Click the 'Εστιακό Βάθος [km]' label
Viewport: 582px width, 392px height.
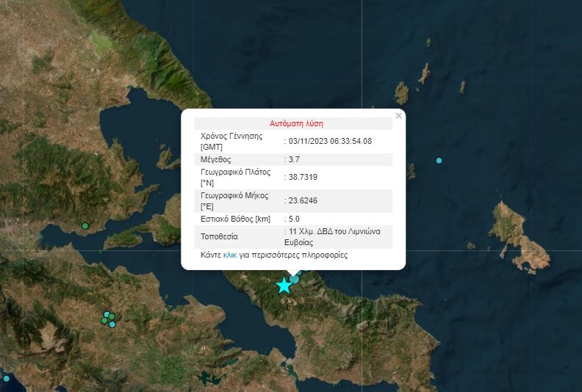[236, 218]
